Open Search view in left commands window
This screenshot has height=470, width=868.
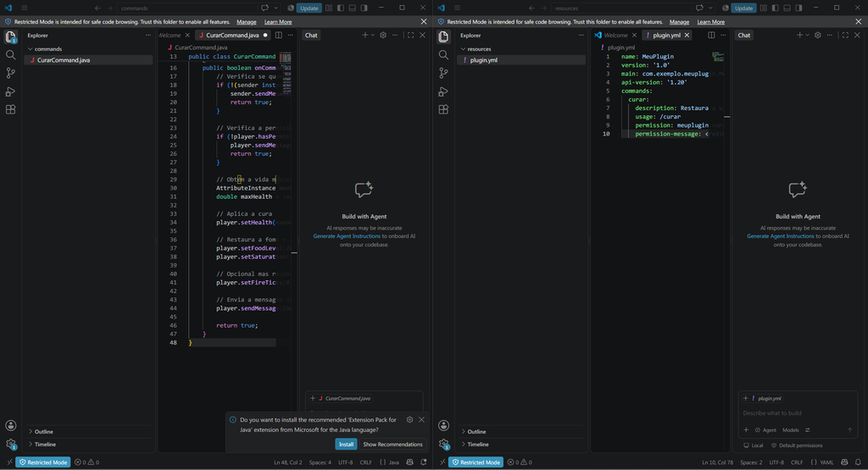[10, 55]
